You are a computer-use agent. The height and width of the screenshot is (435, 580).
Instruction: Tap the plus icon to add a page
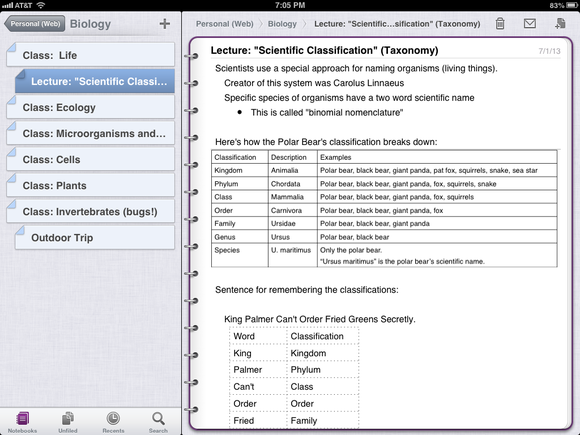[x=165, y=24]
